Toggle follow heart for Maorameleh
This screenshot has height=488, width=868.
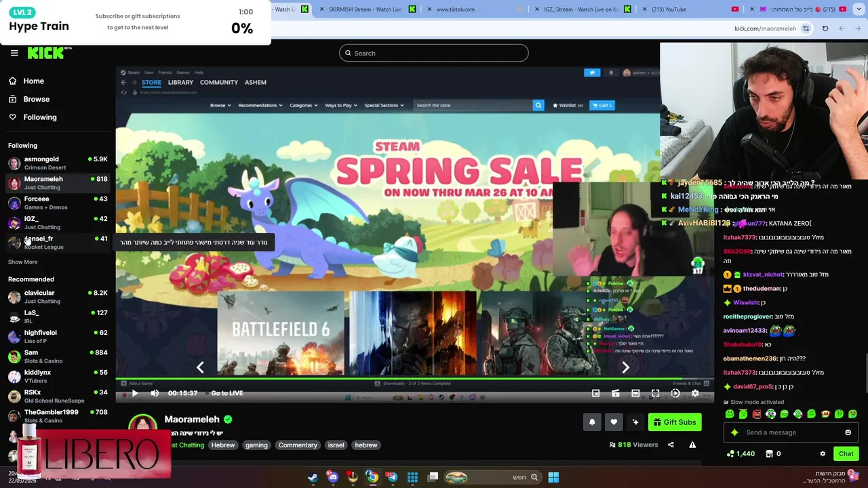[614, 422]
